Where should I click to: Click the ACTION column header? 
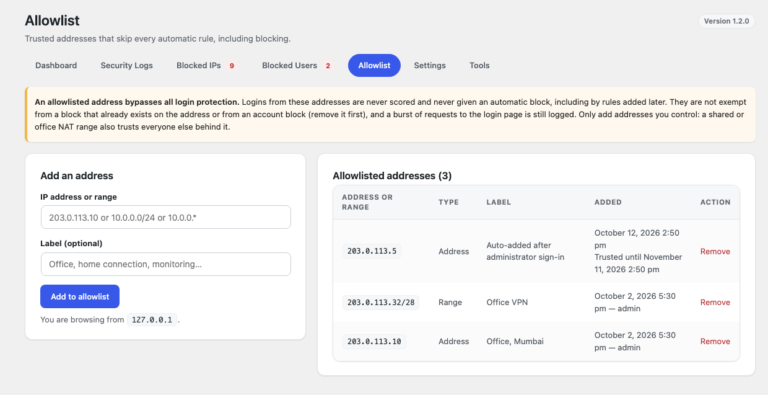coord(715,202)
